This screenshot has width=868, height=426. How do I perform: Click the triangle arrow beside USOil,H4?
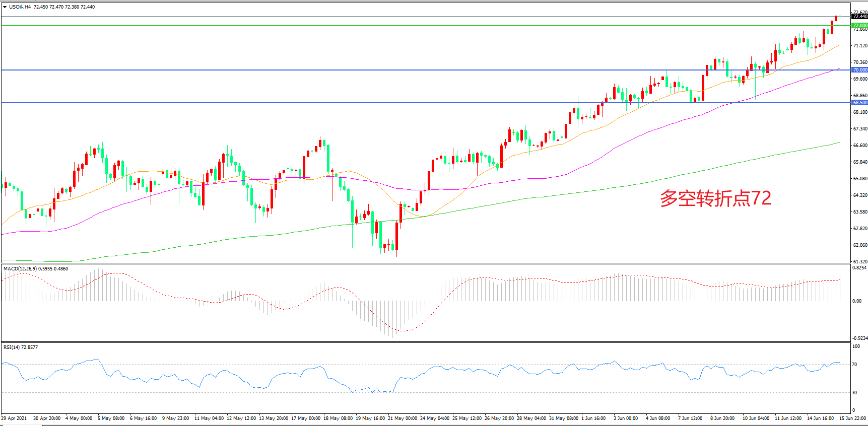5,7
